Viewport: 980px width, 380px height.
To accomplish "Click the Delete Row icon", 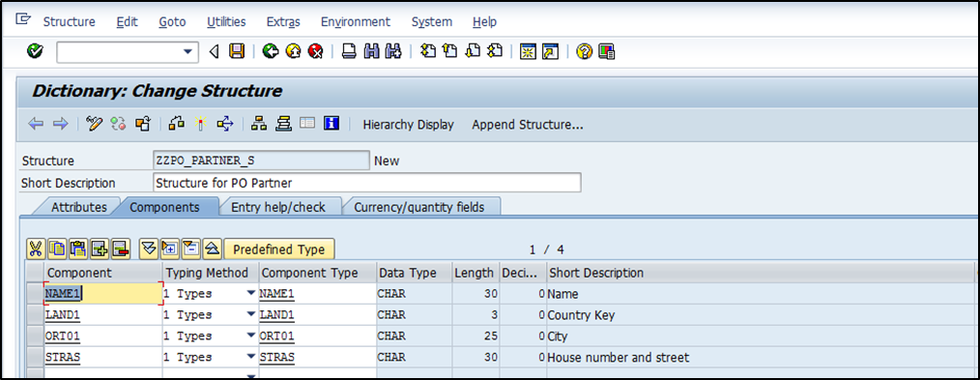I will pyautogui.click(x=120, y=249).
